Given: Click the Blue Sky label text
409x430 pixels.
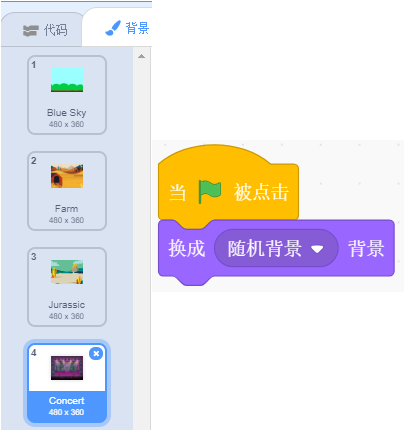Looking at the screenshot, I should pyautogui.click(x=67, y=113).
